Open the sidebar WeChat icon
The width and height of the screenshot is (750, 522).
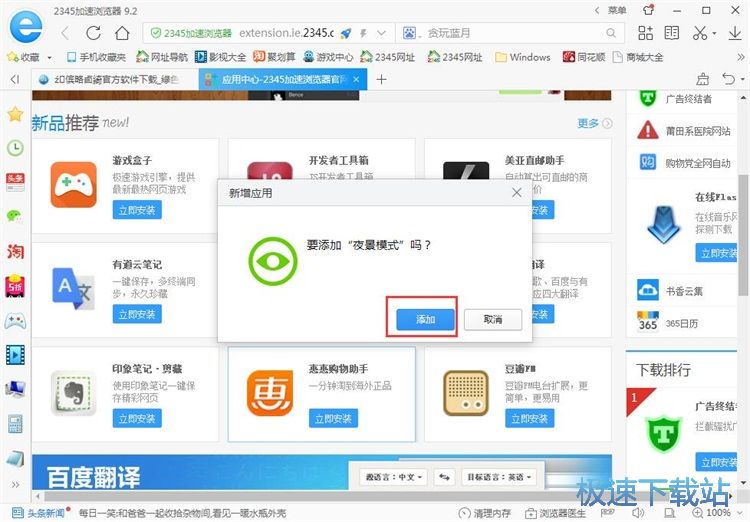tap(15, 216)
